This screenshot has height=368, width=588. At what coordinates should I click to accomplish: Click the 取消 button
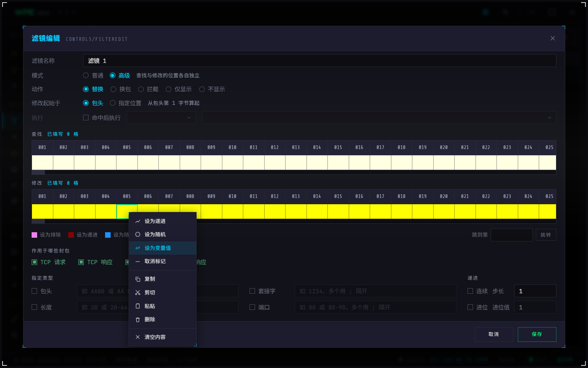(494, 335)
